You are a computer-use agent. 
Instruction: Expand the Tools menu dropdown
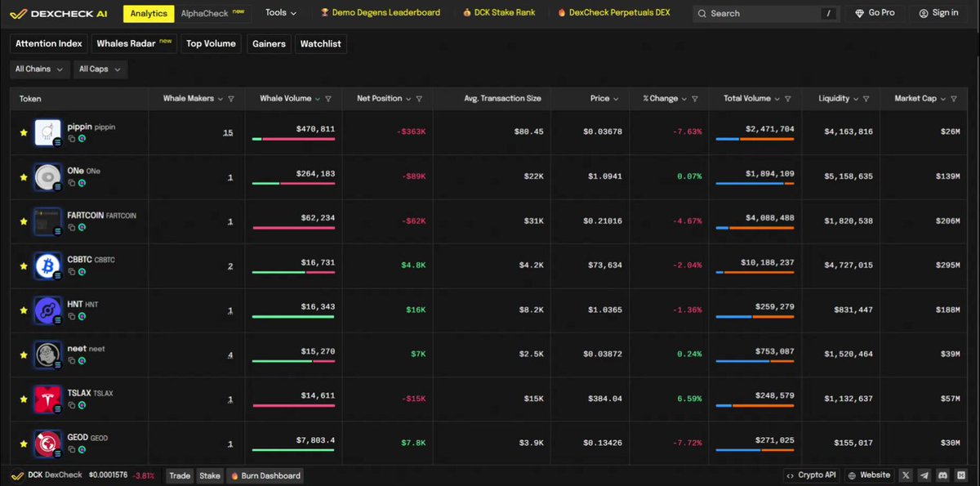[281, 13]
